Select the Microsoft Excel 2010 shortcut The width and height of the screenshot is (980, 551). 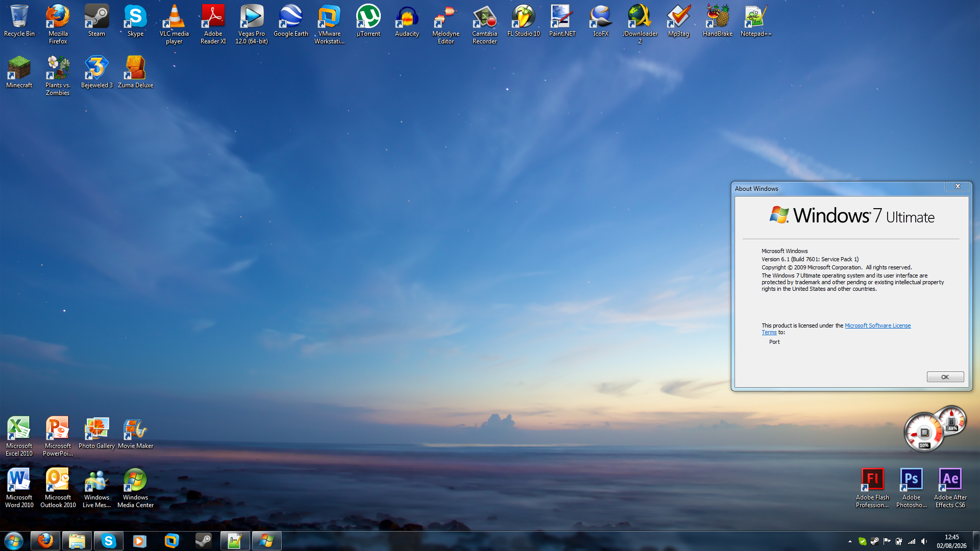(19, 436)
